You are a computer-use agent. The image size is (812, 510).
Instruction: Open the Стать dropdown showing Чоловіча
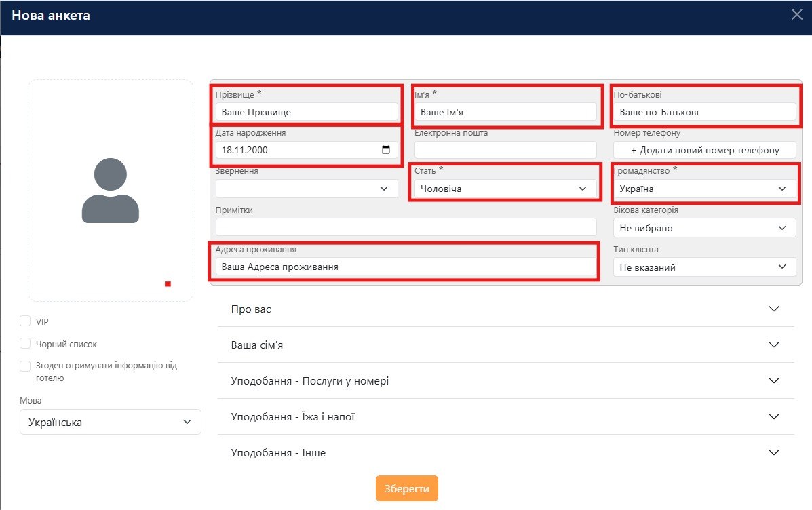point(505,189)
